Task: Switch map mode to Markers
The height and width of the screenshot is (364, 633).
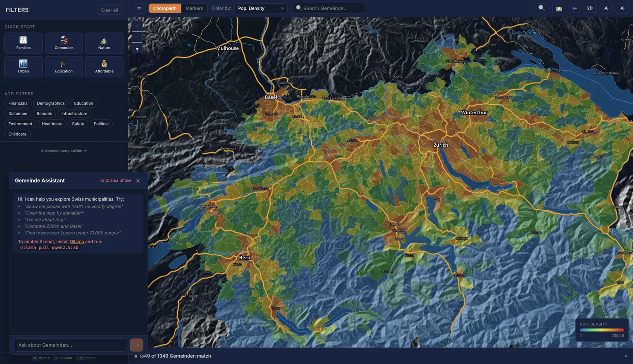Action: coord(194,8)
